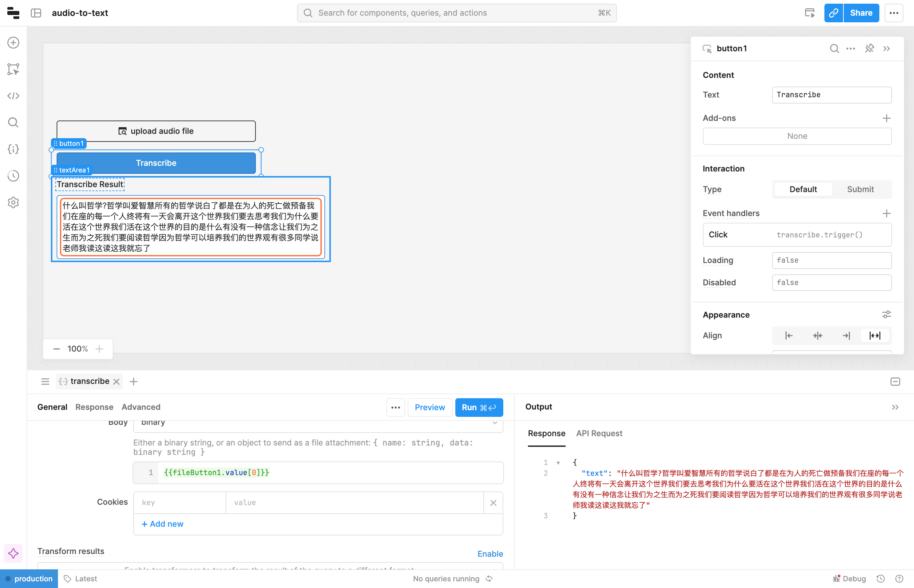The image size is (914, 588).
Task: Click the button Text input field
Action: pyautogui.click(x=831, y=95)
